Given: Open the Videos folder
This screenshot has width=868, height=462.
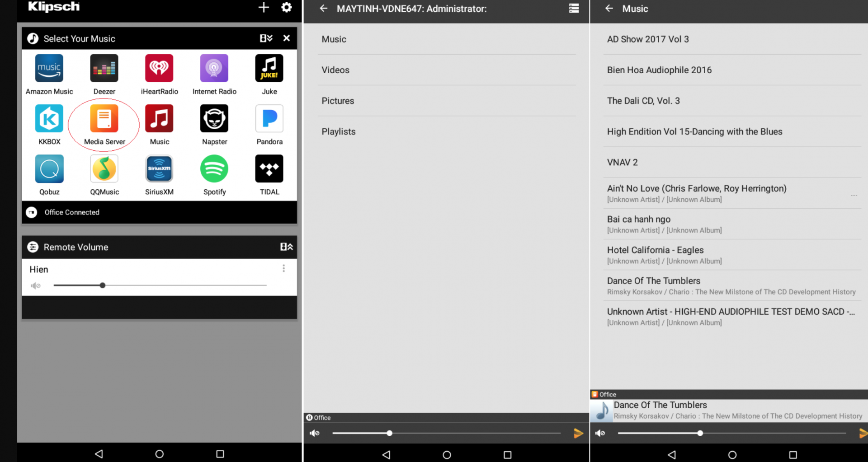Looking at the screenshot, I should [447, 70].
